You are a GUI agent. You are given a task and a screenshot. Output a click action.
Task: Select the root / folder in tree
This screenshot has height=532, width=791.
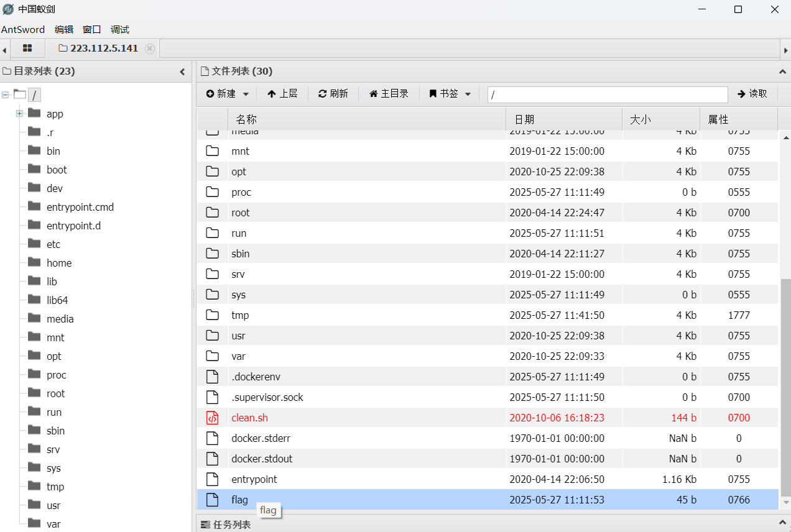tap(35, 95)
